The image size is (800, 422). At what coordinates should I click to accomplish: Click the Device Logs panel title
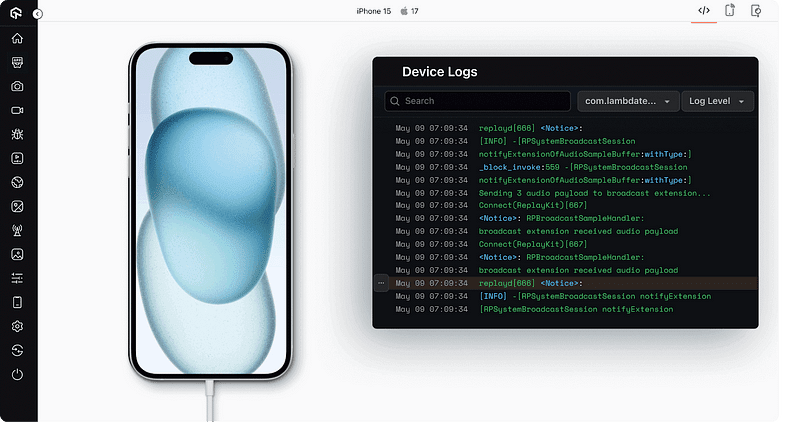point(440,71)
